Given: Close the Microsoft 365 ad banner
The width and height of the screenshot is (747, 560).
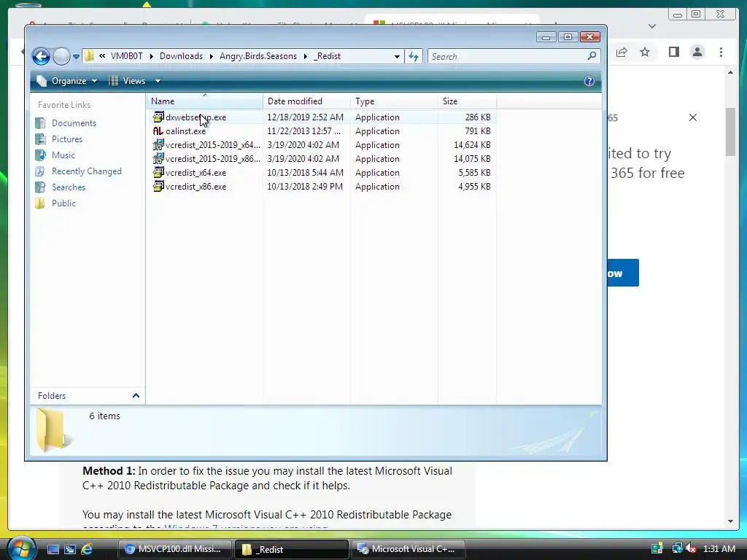Looking at the screenshot, I should [693, 117].
